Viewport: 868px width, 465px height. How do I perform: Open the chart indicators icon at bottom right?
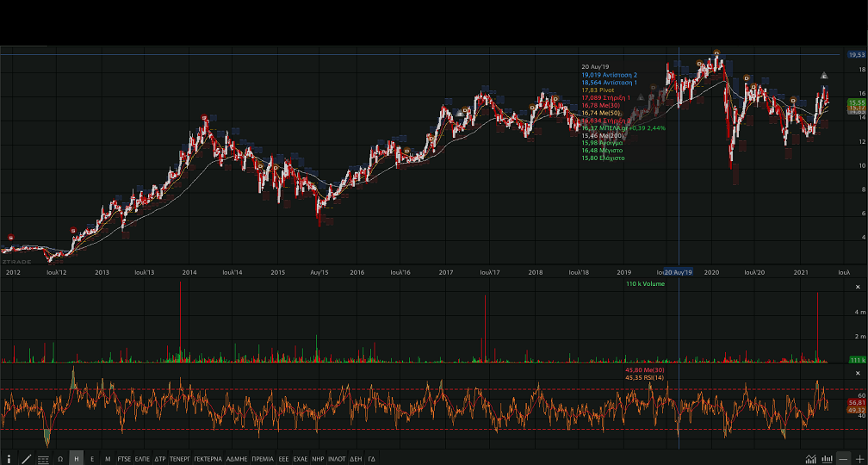coord(810,459)
